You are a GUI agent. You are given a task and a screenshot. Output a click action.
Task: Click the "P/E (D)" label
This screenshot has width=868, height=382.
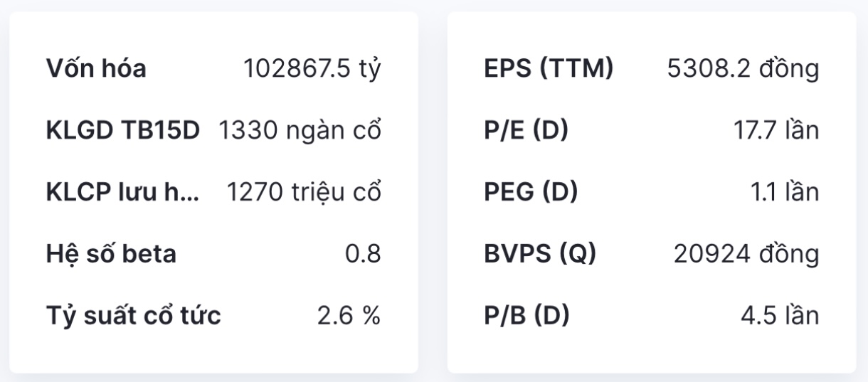tap(526, 131)
